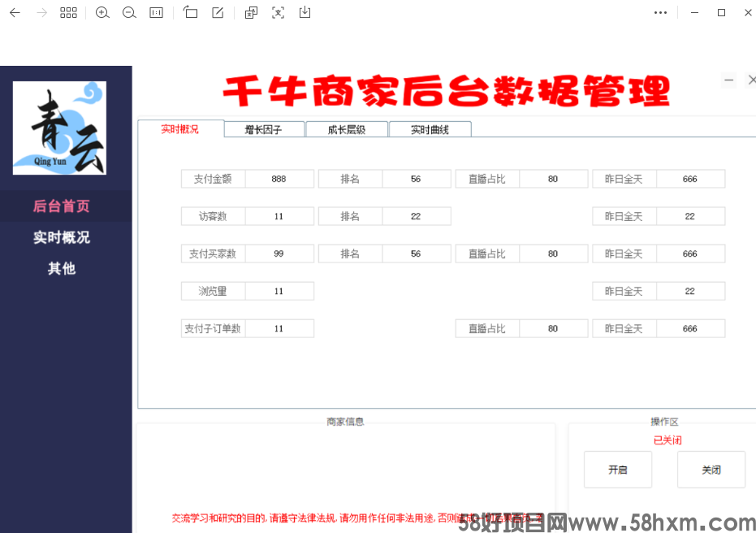Screen dimensions: 756x533
Task: Zoom out with the magnifier minus icon
Action: (129, 12)
